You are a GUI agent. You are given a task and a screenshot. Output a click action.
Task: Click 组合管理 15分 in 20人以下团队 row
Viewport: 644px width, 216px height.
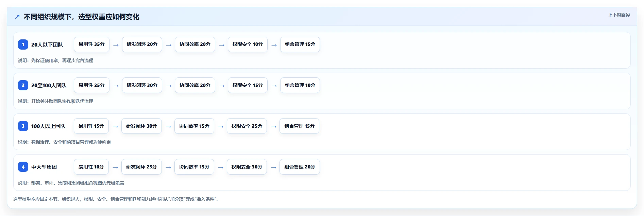tap(300, 44)
